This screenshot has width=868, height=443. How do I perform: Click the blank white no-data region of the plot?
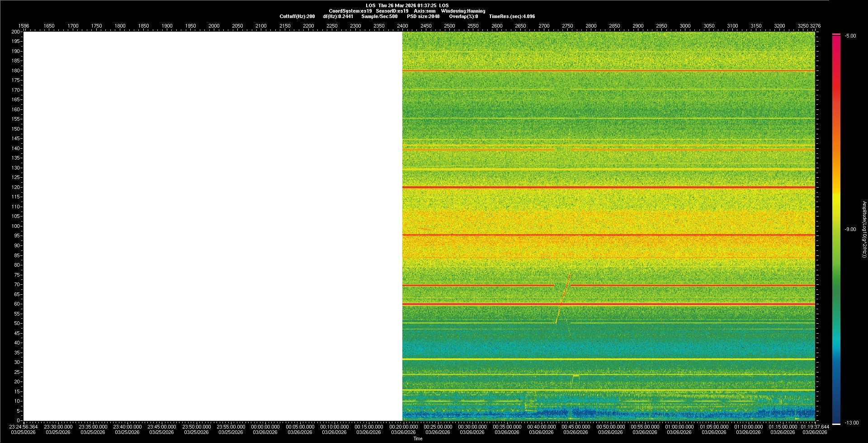point(212,226)
